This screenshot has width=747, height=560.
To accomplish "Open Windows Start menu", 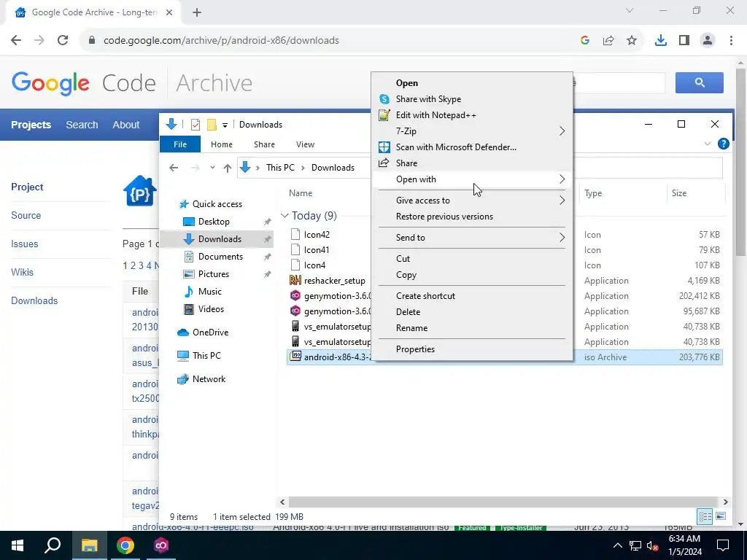I will click(x=18, y=545).
